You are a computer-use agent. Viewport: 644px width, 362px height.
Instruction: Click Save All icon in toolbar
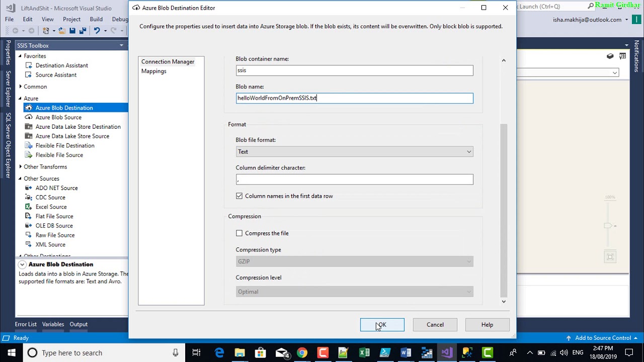point(82,31)
